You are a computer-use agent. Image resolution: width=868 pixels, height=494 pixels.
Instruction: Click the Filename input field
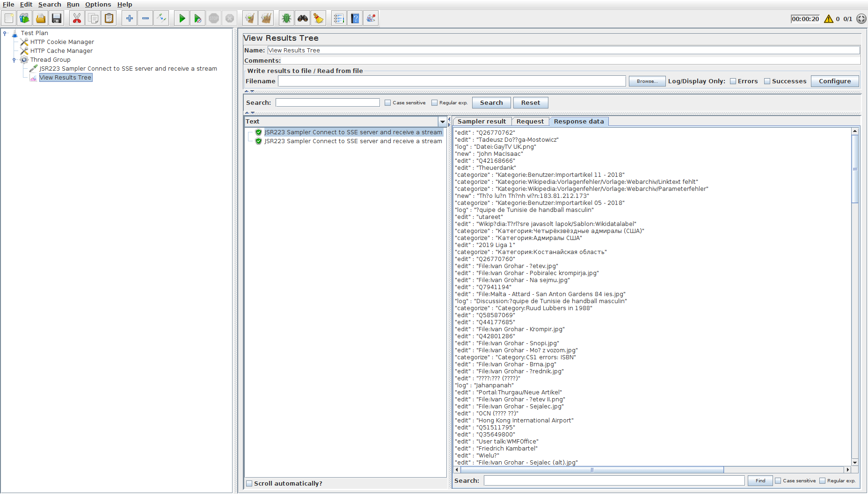coord(452,81)
